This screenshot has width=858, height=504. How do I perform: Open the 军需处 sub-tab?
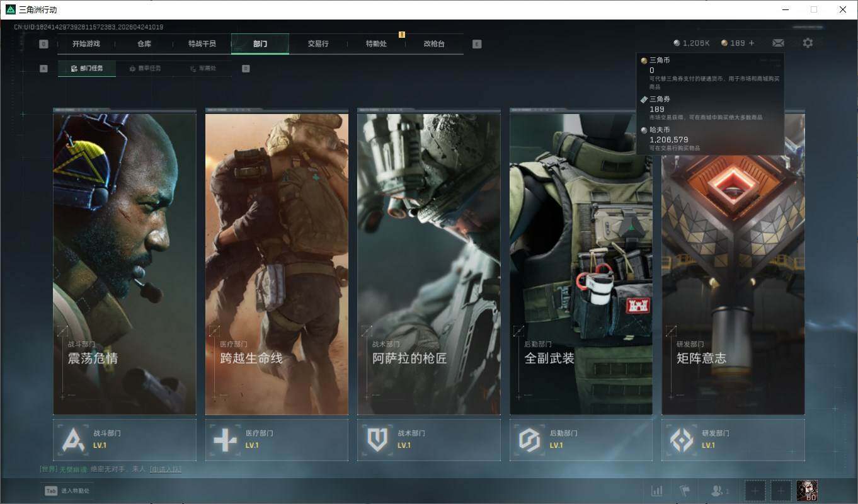click(x=203, y=68)
